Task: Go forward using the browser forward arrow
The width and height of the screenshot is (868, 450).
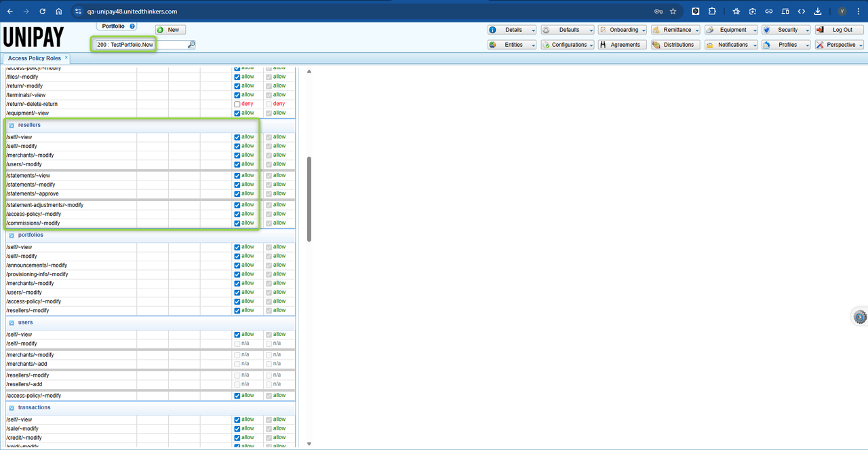Action: pos(26,11)
